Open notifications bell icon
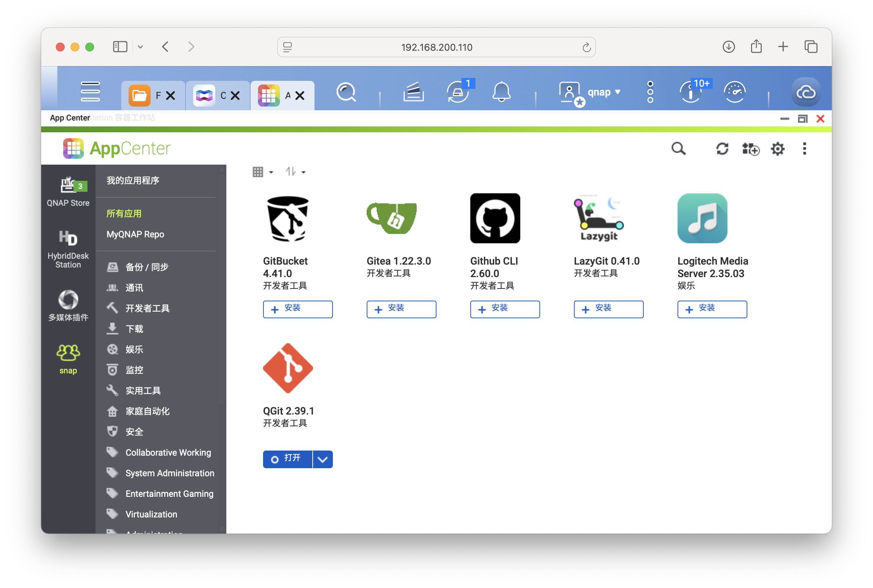Image resolution: width=873 pixels, height=588 pixels. (501, 92)
